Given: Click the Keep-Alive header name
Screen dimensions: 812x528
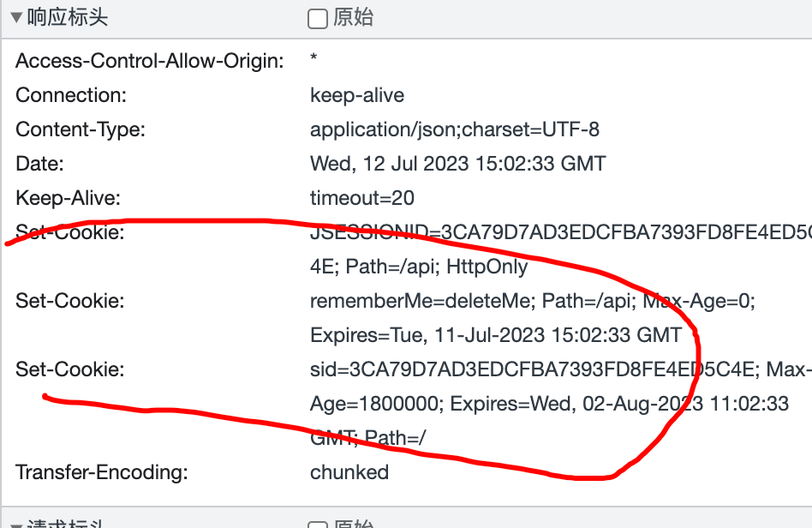Looking at the screenshot, I should [68, 198].
